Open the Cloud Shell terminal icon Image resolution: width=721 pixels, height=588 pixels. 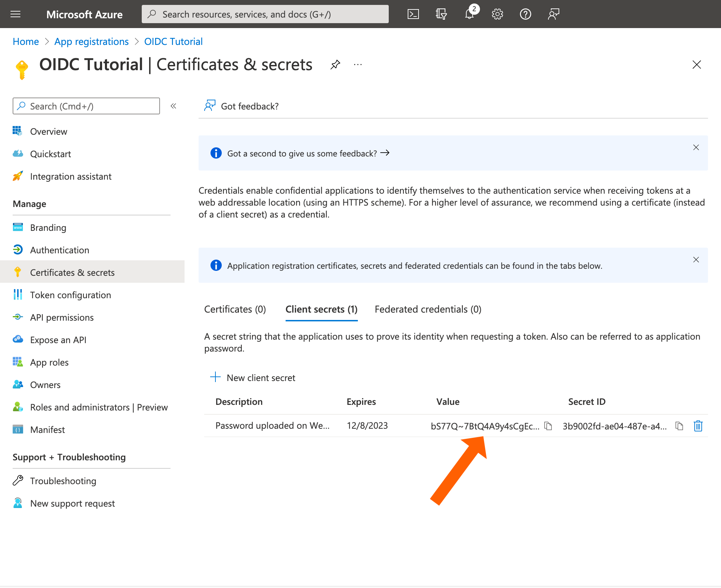(x=413, y=14)
